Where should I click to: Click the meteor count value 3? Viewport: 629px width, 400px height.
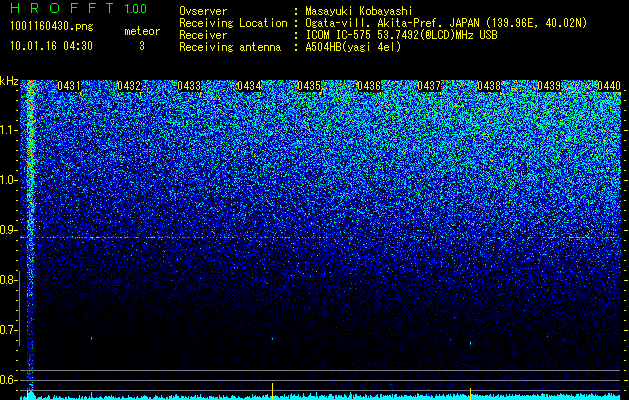(142, 46)
